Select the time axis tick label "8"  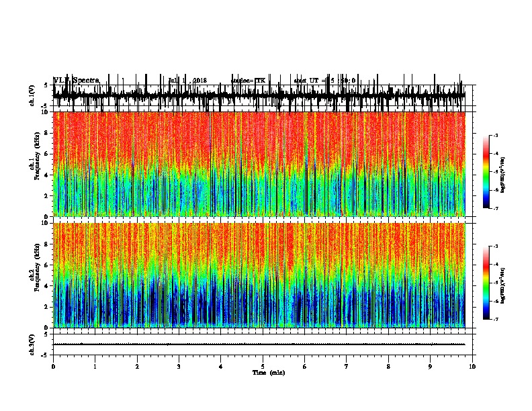point(388,367)
